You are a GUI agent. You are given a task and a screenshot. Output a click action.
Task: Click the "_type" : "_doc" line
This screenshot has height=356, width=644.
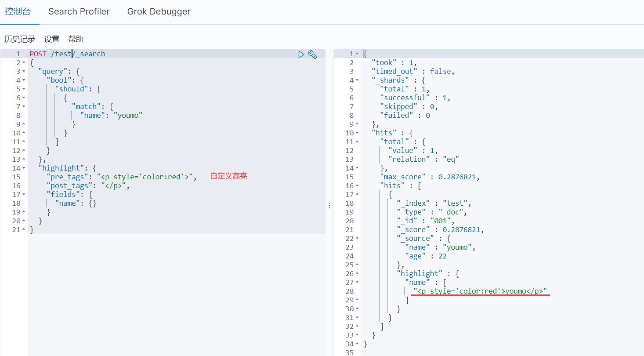pyautogui.click(x=432, y=212)
